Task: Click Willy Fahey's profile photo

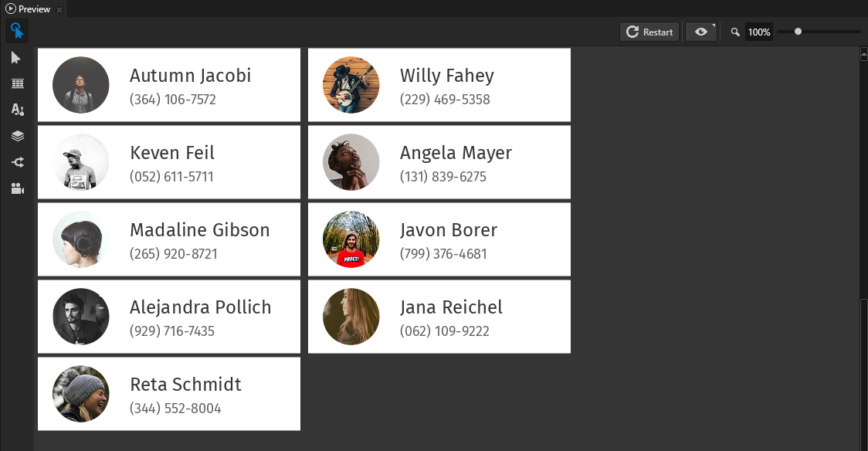Action: click(351, 85)
